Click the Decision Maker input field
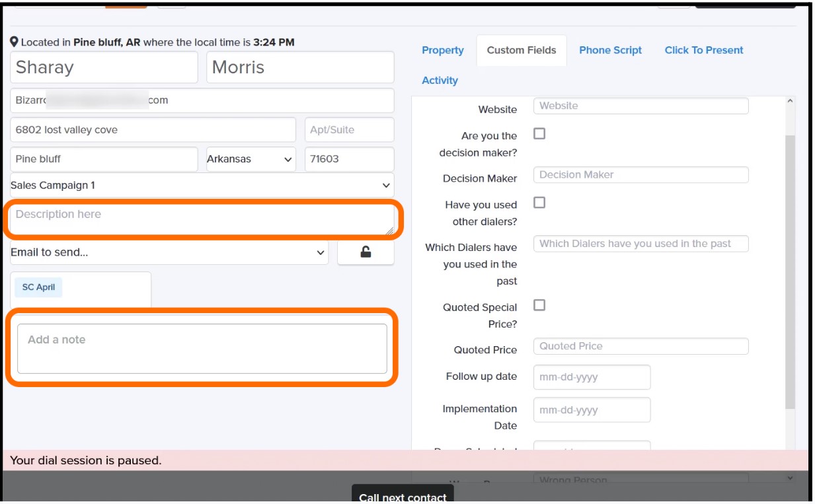 pos(640,174)
